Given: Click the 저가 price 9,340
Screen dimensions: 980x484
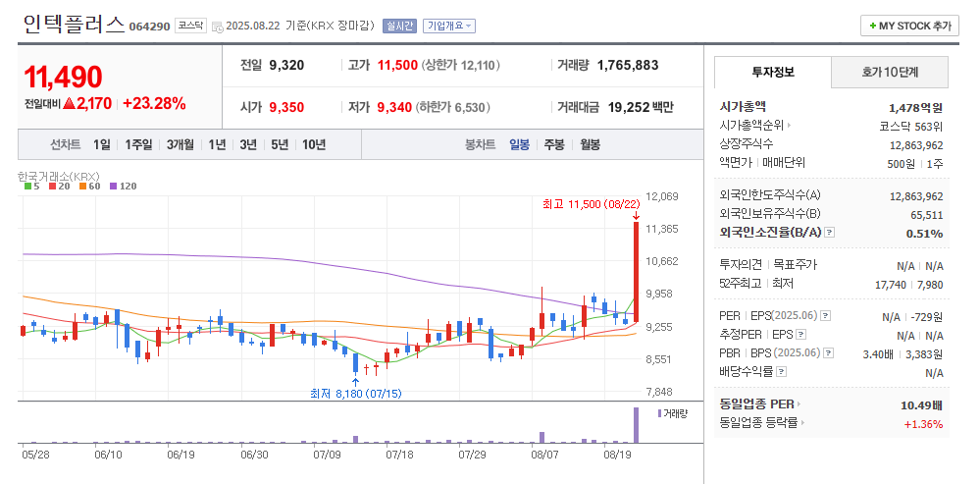Looking at the screenshot, I should pyautogui.click(x=394, y=108).
